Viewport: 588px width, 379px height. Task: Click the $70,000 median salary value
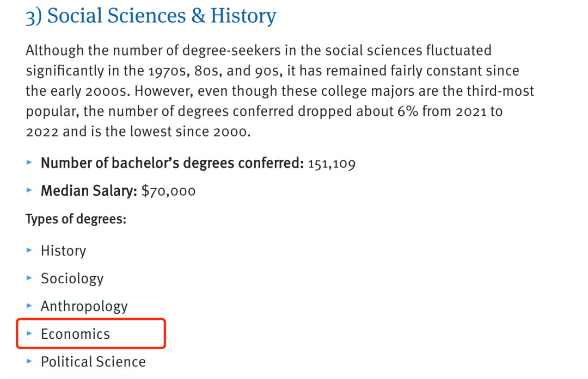168,191
